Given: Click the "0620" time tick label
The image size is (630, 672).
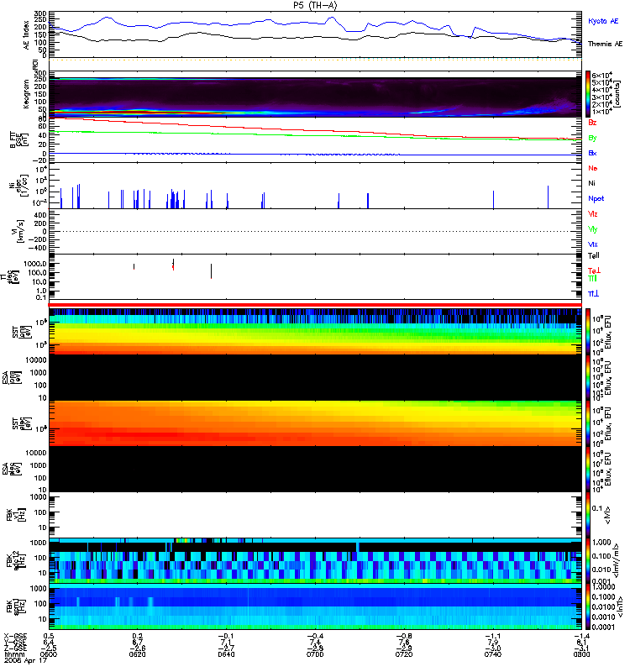Looking at the screenshot, I should click(138, 654).
